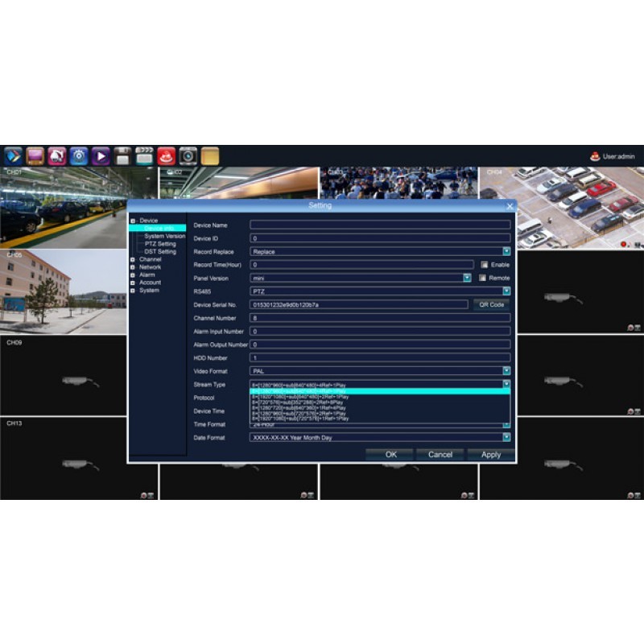Click the floppy disk backup icon
The width and height of the screenshot is (644, 644).
tap(122, 156)
